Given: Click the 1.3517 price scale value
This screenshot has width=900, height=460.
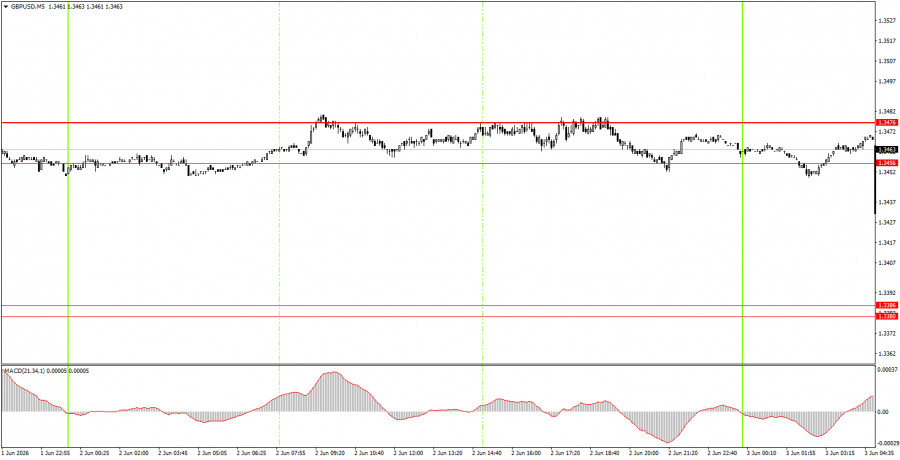Looking at the screenshot, I should point(887,41).
